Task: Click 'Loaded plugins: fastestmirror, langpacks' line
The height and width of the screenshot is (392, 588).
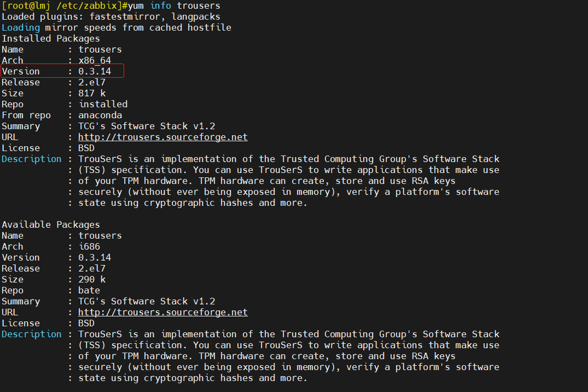Action: point(111,17)
